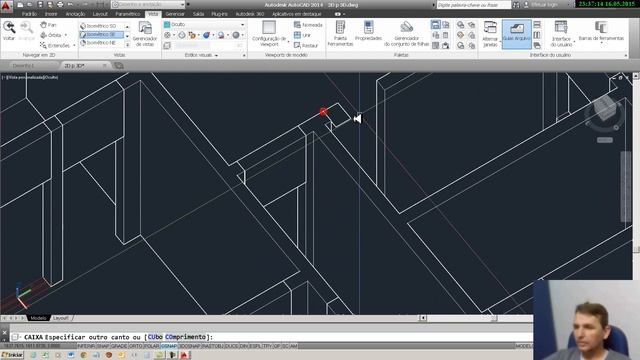Open the Extensões dropdown arrow

pos(74,45)
